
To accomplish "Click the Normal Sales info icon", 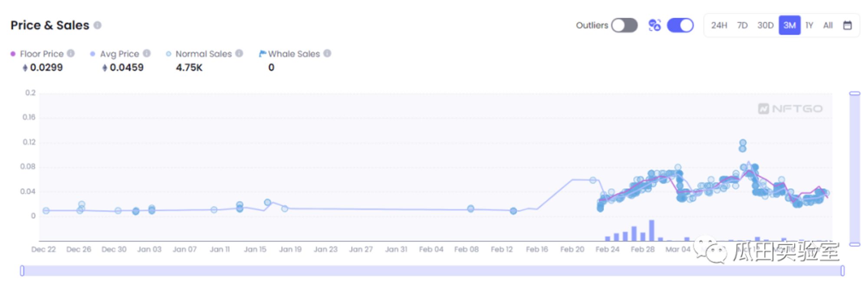I will pyautogui.click(x=239, y=53).
